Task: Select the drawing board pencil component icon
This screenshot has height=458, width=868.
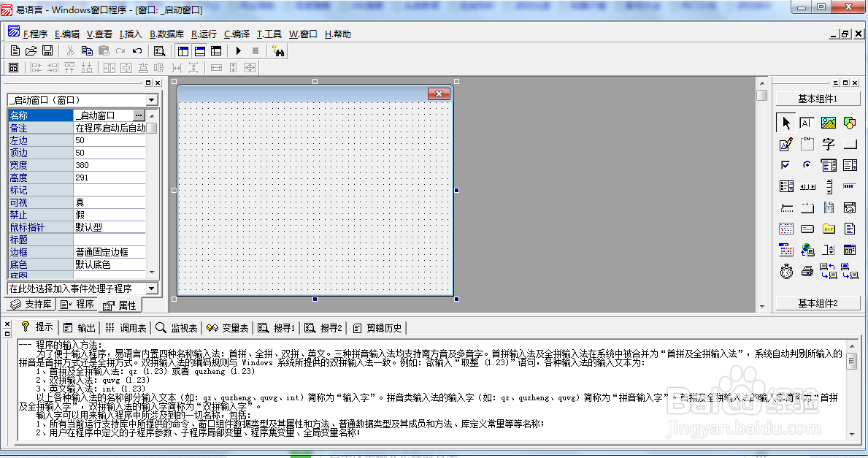Action: pos(786,145)
